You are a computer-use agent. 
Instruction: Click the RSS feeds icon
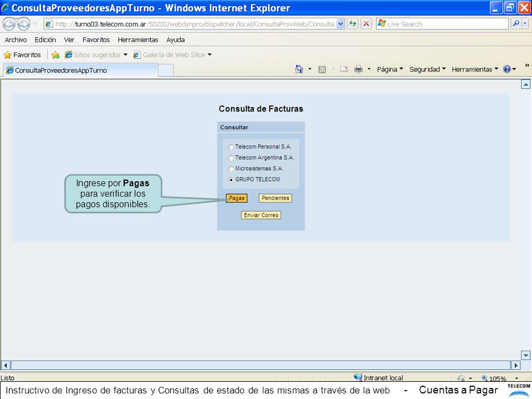[x=322, y=70]
